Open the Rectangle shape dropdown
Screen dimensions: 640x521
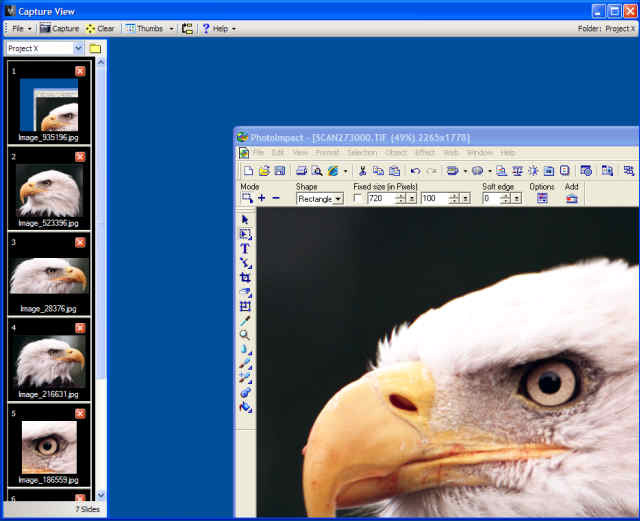point(338,199)
